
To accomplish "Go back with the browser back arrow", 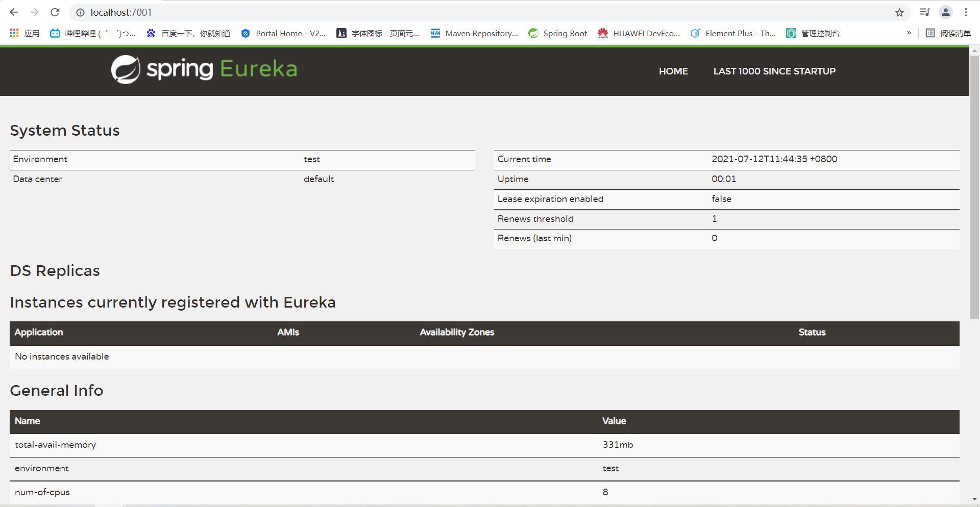I will click(x=14, y=12).
